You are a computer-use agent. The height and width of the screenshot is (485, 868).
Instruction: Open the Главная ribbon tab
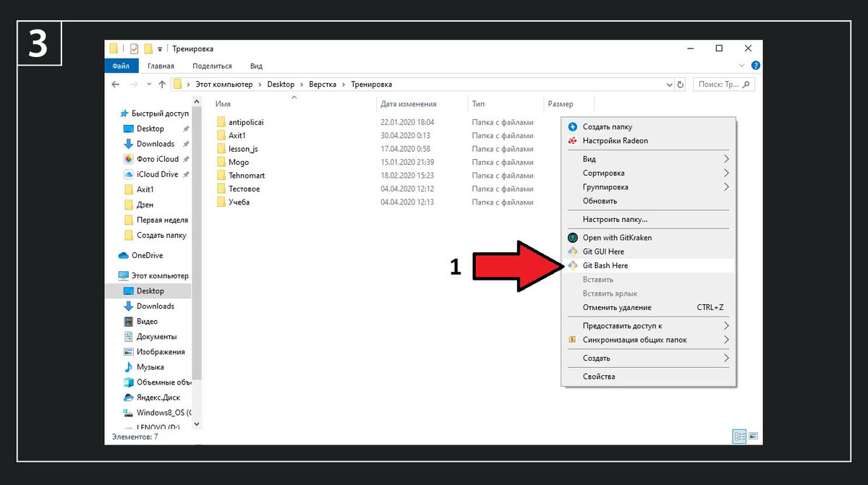click(x=161, y=66)
